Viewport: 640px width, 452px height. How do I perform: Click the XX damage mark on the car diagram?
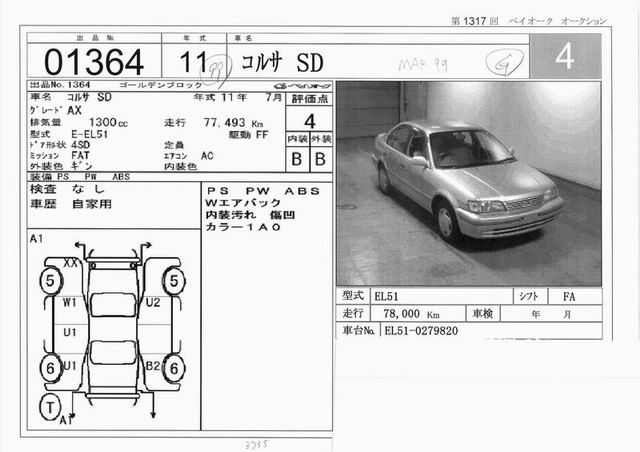click(72, 261)
